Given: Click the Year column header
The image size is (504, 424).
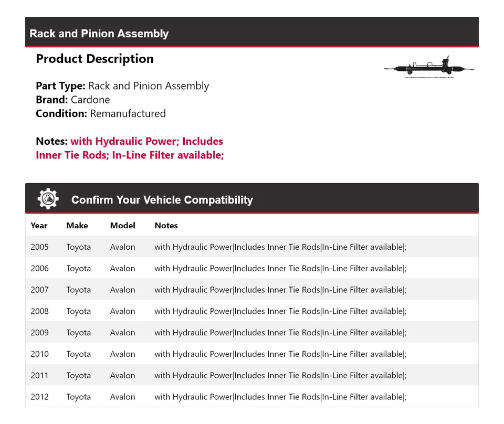Looking at the screenshot, I should coord(39,226).
